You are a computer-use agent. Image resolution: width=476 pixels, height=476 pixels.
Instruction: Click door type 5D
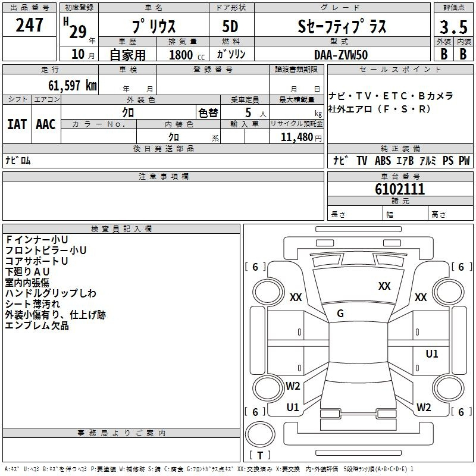click(230, 26)
